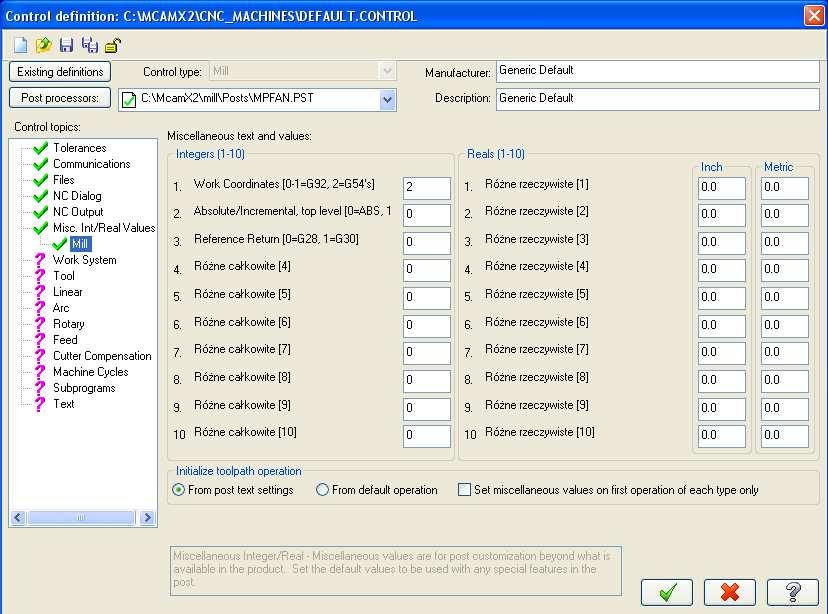Image resolution: width=828 pixels, height=614 pixels.
Task: Select From post text settings option
Action: click(x=178, y=490)
